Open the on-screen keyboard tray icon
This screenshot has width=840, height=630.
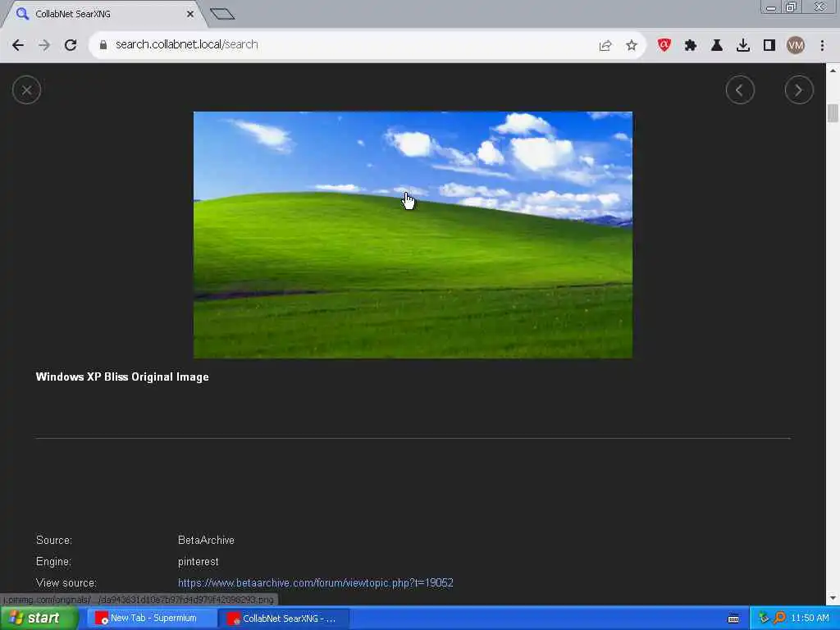point(733,619)
